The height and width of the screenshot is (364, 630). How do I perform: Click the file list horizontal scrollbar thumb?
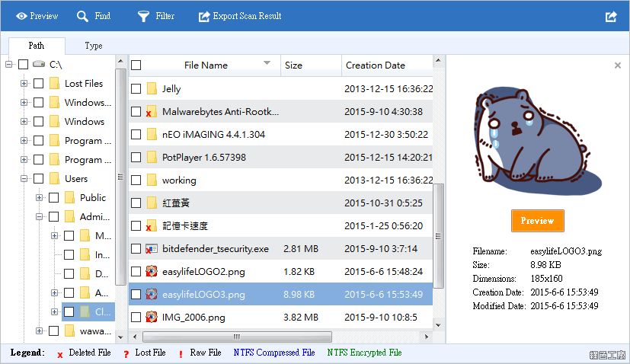[237, 337]
